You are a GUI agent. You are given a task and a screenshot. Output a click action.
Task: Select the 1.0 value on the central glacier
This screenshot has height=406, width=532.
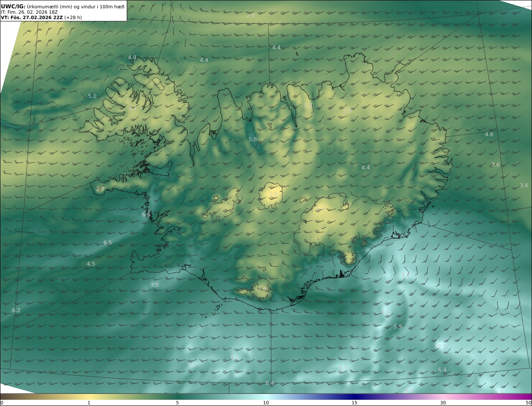(273, 194)
